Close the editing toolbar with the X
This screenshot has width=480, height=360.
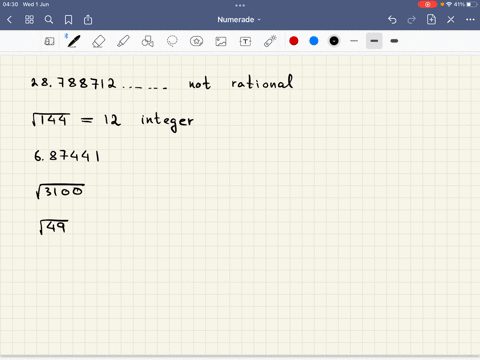click(451, 20)
